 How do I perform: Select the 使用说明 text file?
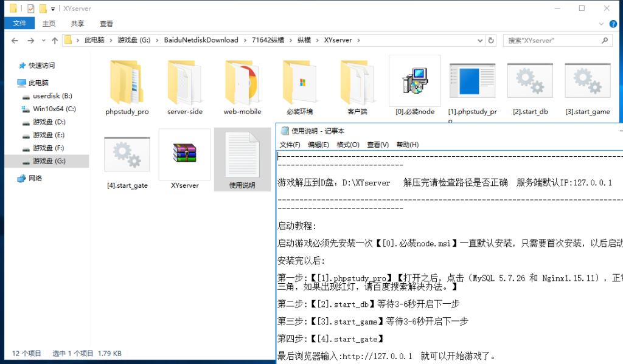coord(242,160)
